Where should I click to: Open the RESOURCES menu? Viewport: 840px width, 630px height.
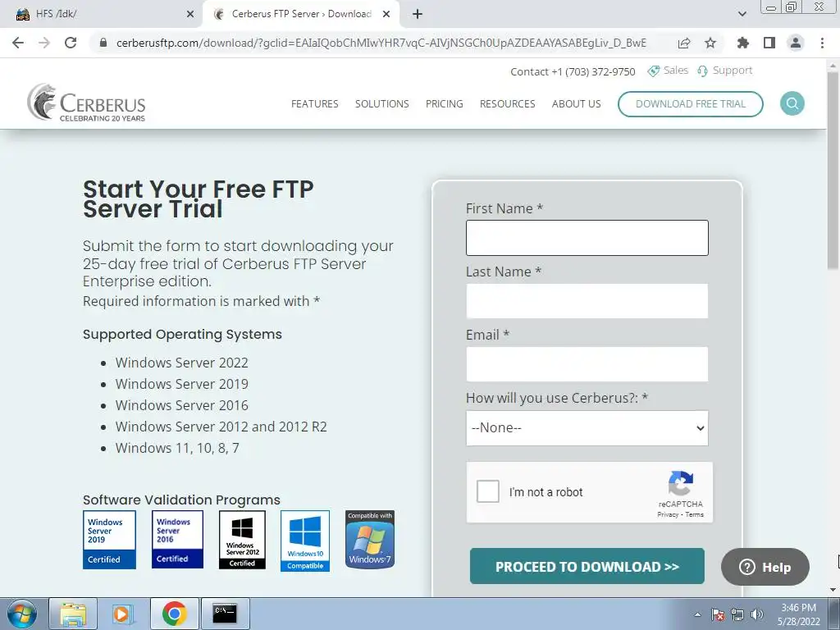pyautogui.click(x=507, y=104)
